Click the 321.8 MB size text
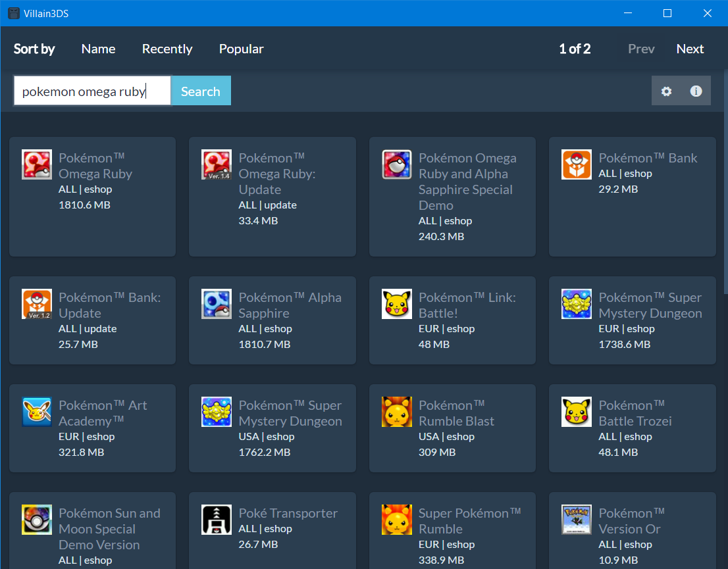Image resolution: width=728 pixels, height=569 pixels. coord(81,452)
